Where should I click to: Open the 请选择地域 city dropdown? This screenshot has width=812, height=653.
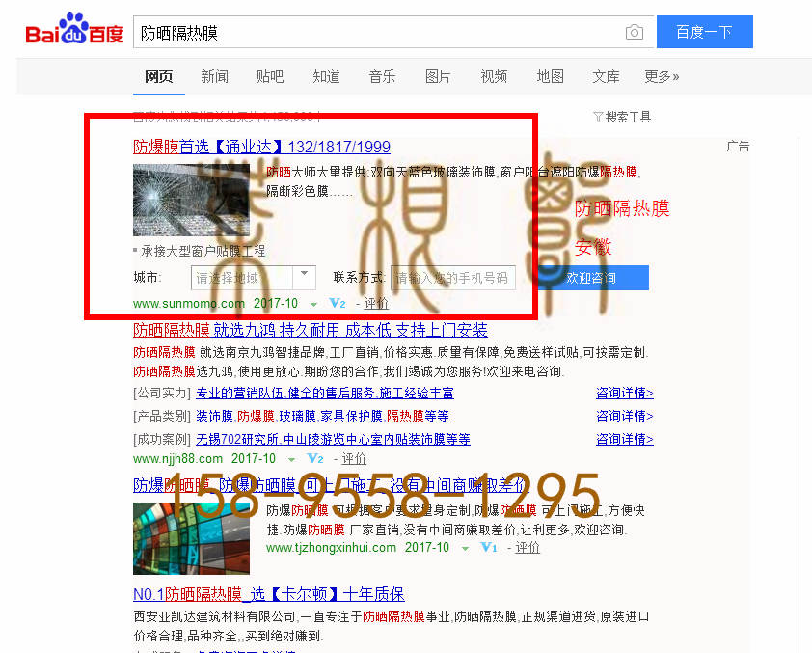coord(254,278)
